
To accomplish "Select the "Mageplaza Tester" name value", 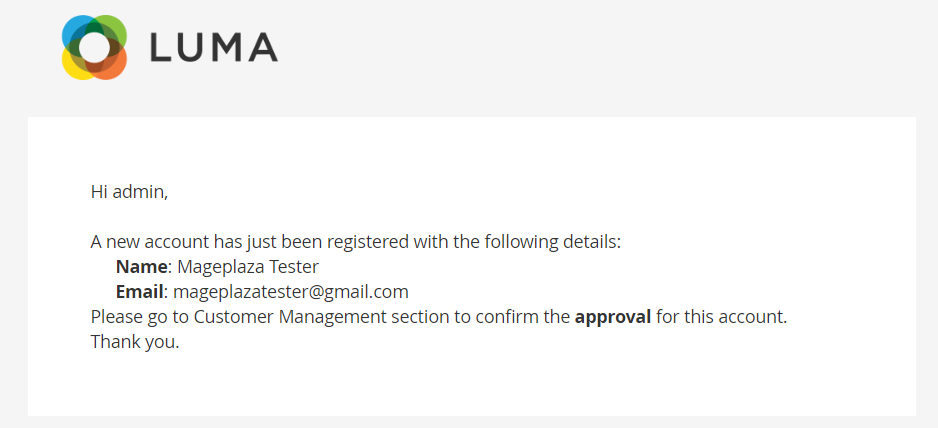I will click(248, 267).
